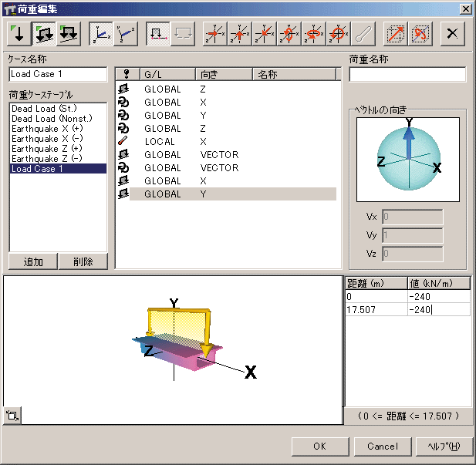Select load on member length mode
The width and height of the screenshot is (476, 465).
coord(158,34)
